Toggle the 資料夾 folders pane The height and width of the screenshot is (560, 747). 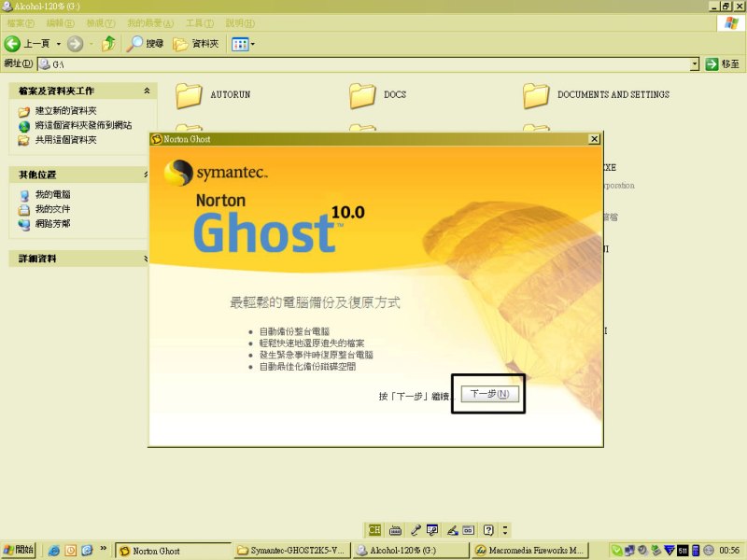click(196, 44)
